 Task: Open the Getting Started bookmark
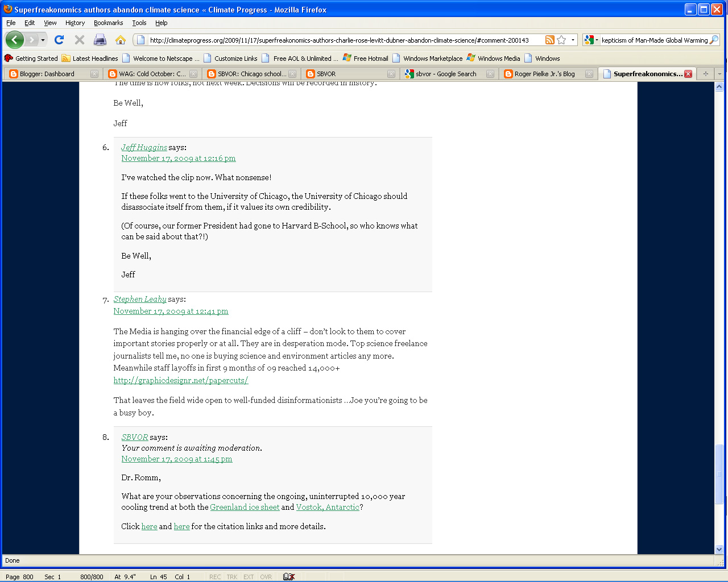coord(31,58)
